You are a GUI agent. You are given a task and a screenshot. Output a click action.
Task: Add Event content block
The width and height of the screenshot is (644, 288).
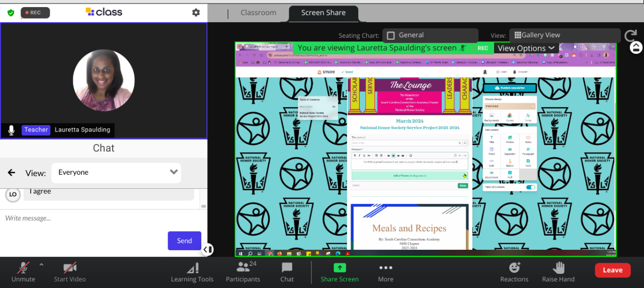[x=492, y=151]
